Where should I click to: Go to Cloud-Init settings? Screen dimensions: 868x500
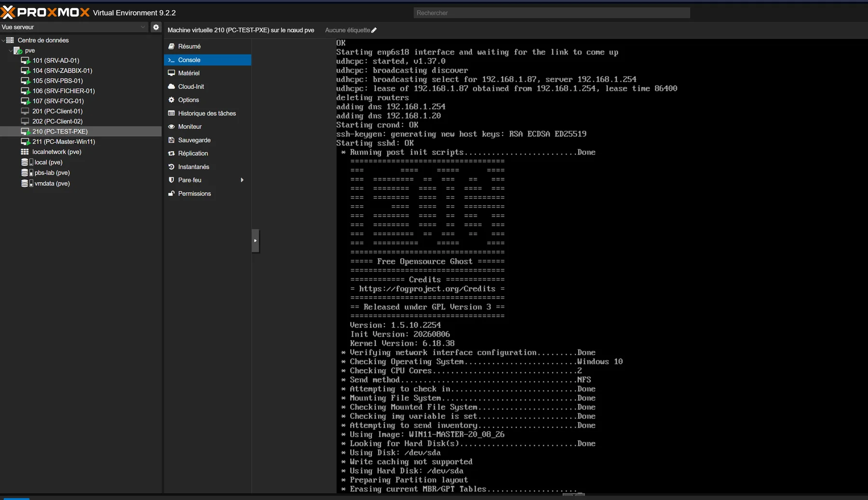(207, 86)
